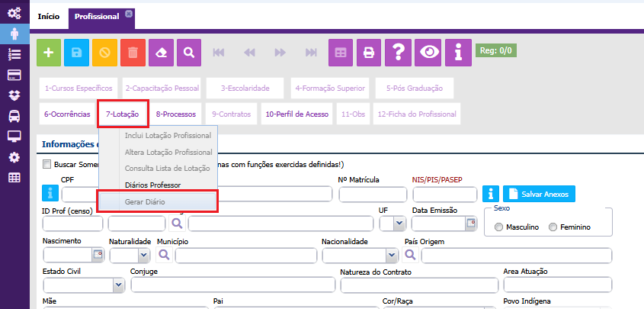Open the 10-Perfil de Acesso section
This screenshot has width=644, height=309.
coord(297,114)
